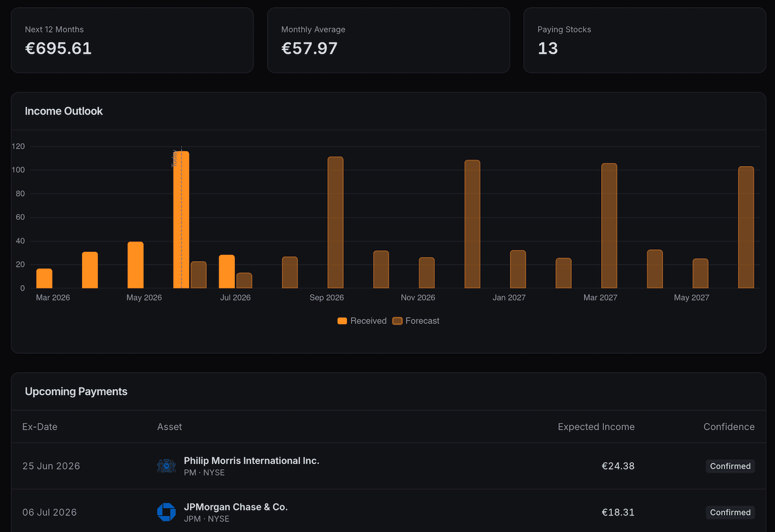Sort by the Confidence column header

pyautogui.click(x=729, y=427)
